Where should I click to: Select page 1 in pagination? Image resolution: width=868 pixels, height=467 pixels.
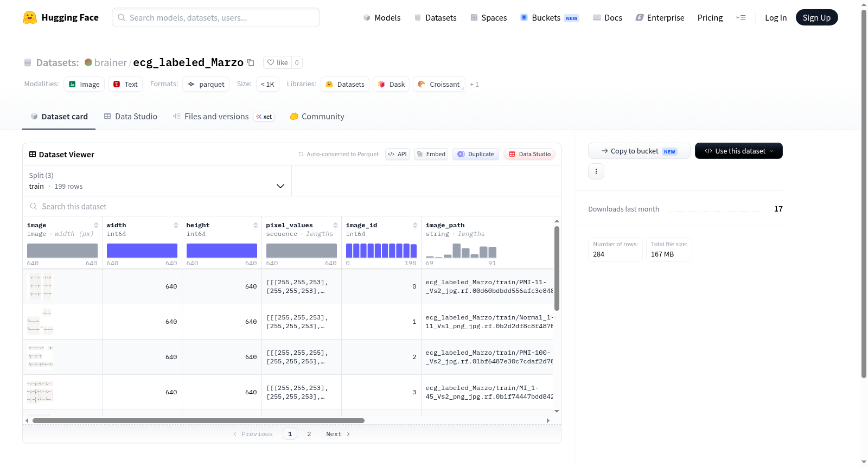click(x=290, y=434)
